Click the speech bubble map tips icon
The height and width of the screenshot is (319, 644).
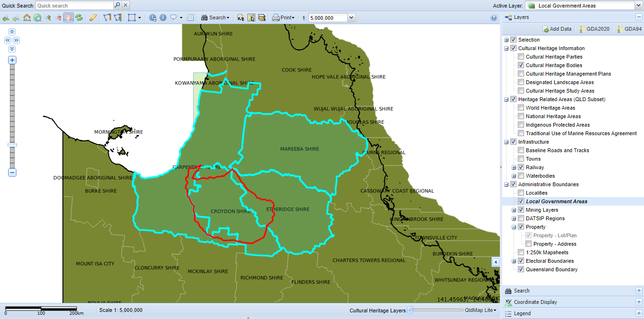click(173, 17)
